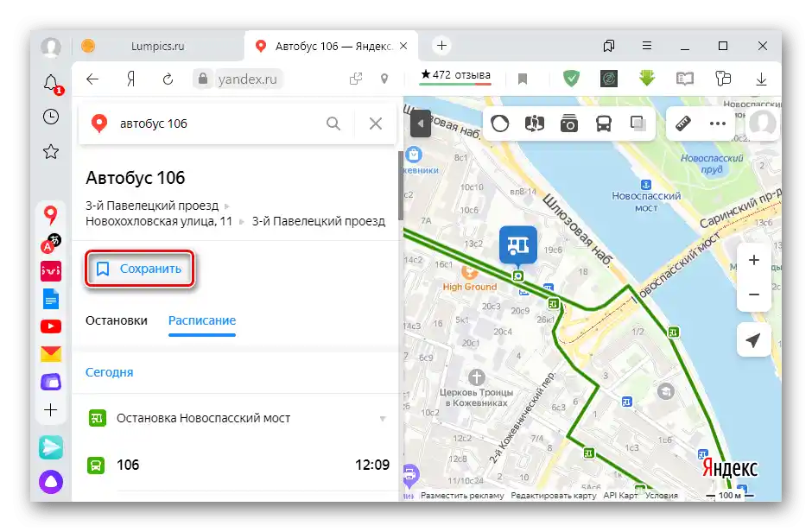This screenshot has width=812, height=532.
Task: Select the ruler distance measuring tool
Action: click(682, 123)
